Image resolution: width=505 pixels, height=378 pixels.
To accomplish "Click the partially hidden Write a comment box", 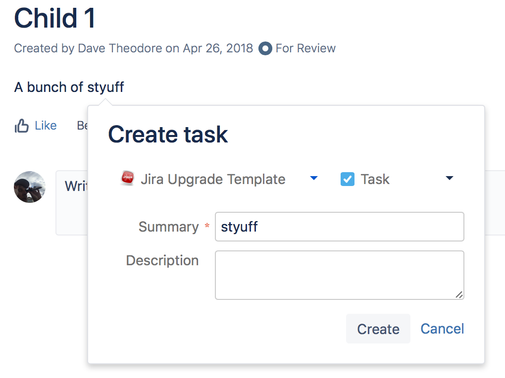I will pos(72,202).
